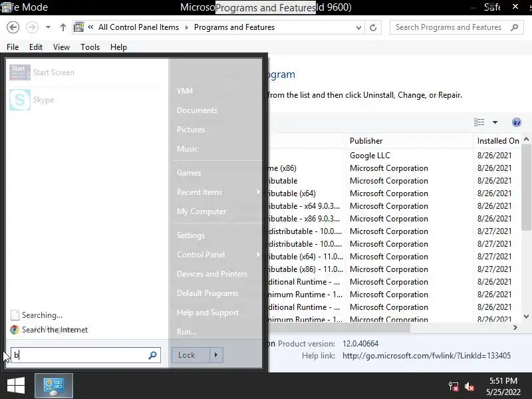Viewport: 532px width, 399px height.
Task: Open Help and Support
Action: tap(207, 313)
